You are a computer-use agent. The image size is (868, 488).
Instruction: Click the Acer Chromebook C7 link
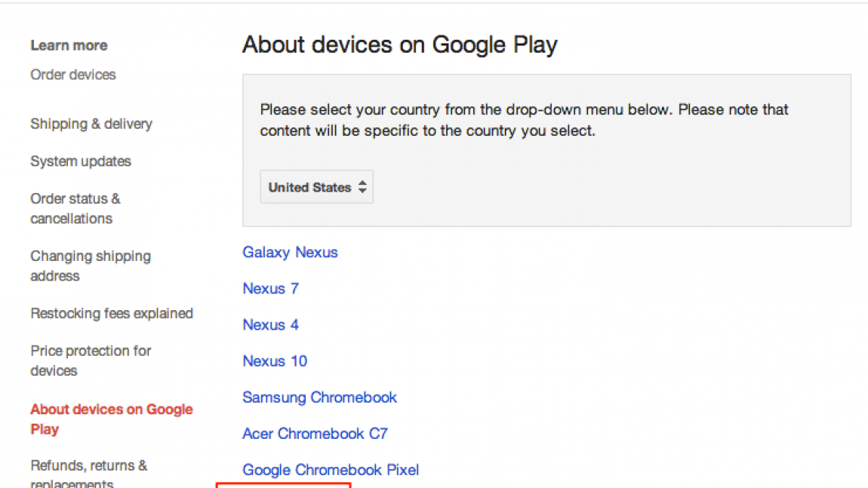pyautogui.click(x=315, y=434)
